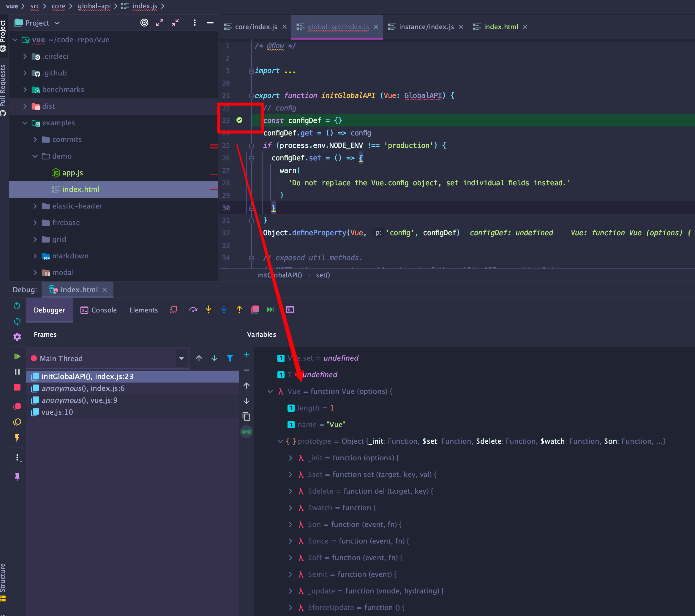Toggle the breakpoint on line 23

tap(239, 120)
